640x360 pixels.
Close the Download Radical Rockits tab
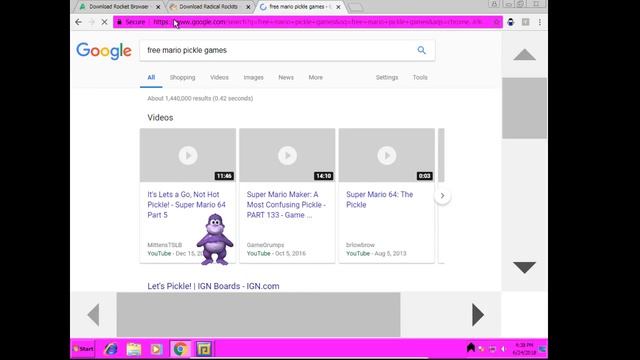coord(248,7)
